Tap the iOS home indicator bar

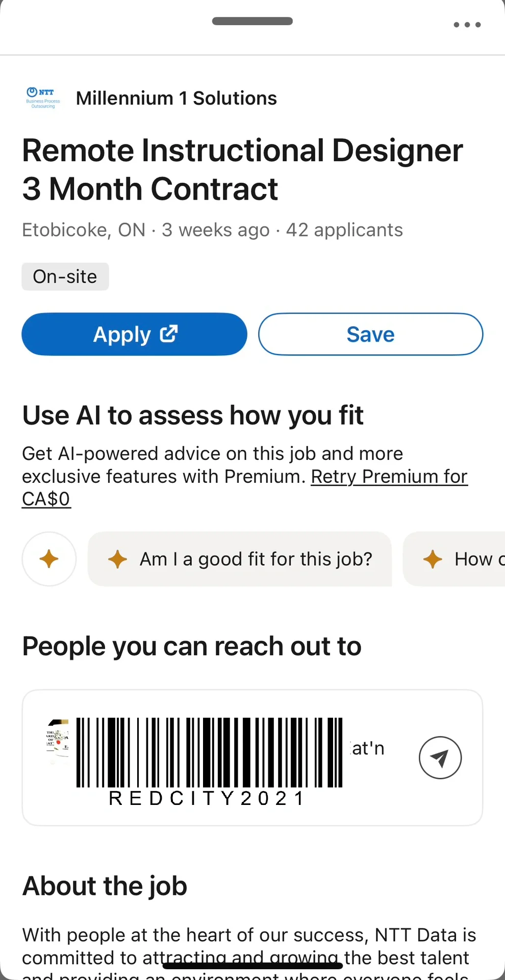coord(252,965)
